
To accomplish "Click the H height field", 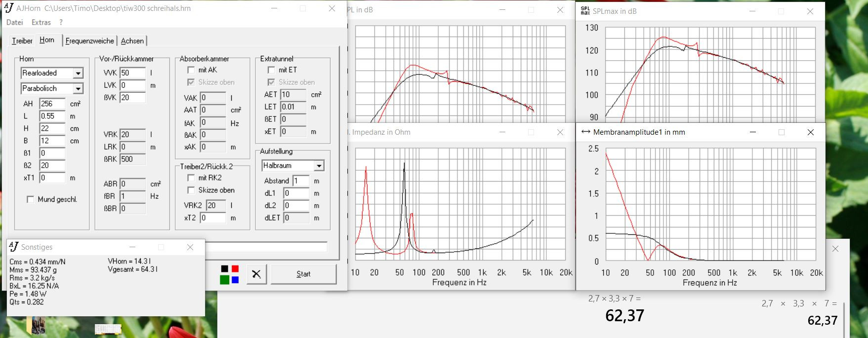I will [x=52, y=128].
